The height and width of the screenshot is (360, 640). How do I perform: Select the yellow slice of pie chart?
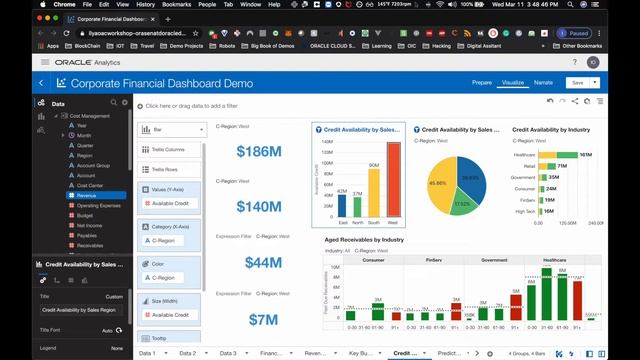tap(442, 184)
